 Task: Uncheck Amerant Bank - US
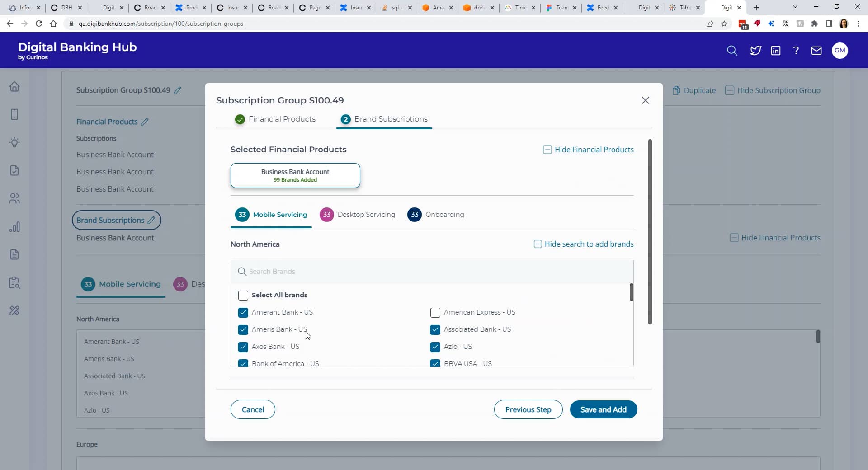pos(243,312)
